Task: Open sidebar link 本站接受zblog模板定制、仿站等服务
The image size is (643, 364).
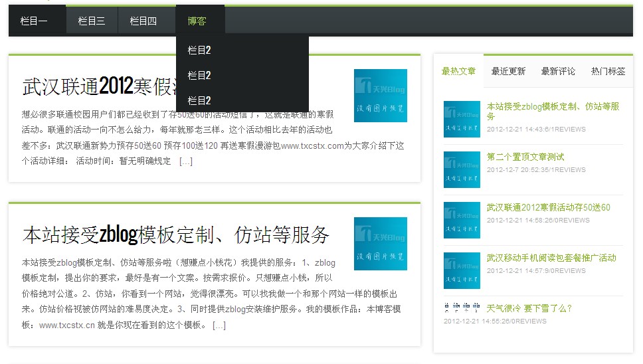Action: click(x=553, y=111)
